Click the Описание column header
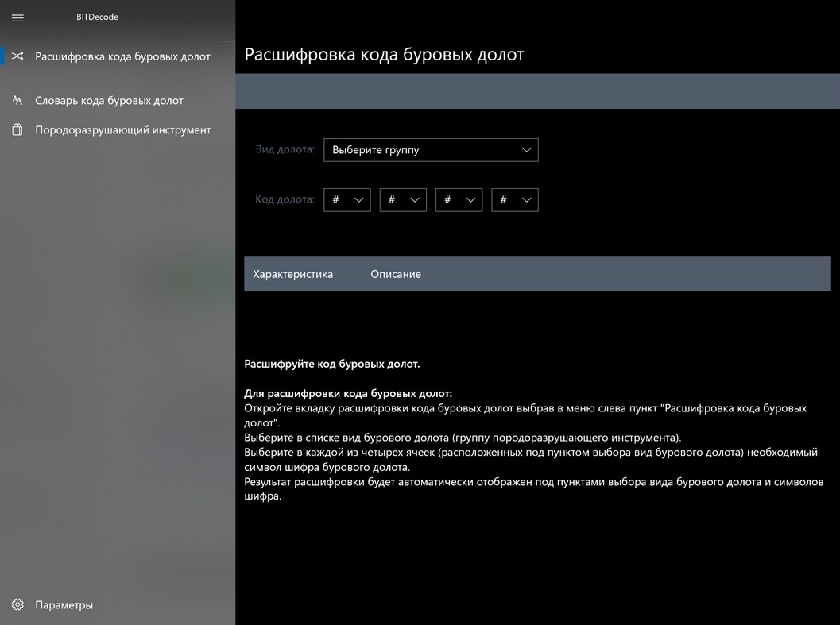This screenshot has height=625, width=840. 396,274
